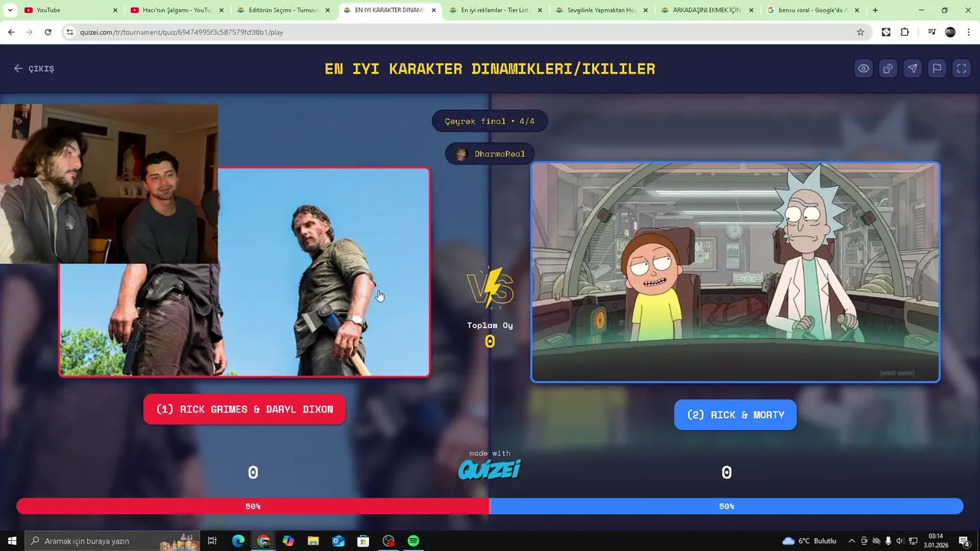
Task: View site information icon in address bar
Action: 70,32
